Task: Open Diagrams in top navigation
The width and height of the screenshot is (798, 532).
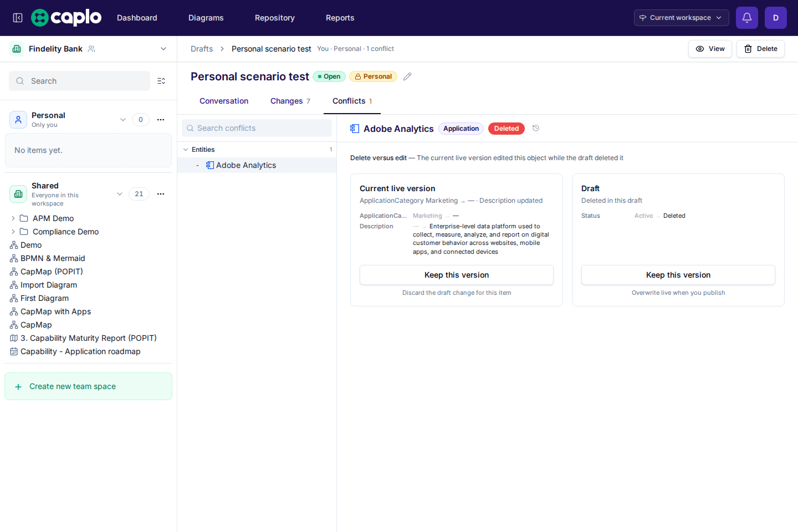Action: [x=206, y=18]
